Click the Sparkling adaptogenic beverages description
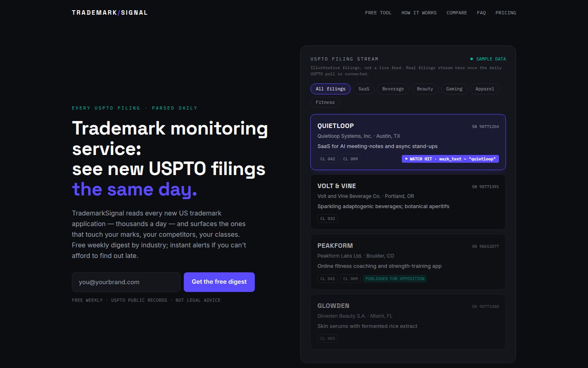This screenshot has height=368, width=588. (383, 206)
